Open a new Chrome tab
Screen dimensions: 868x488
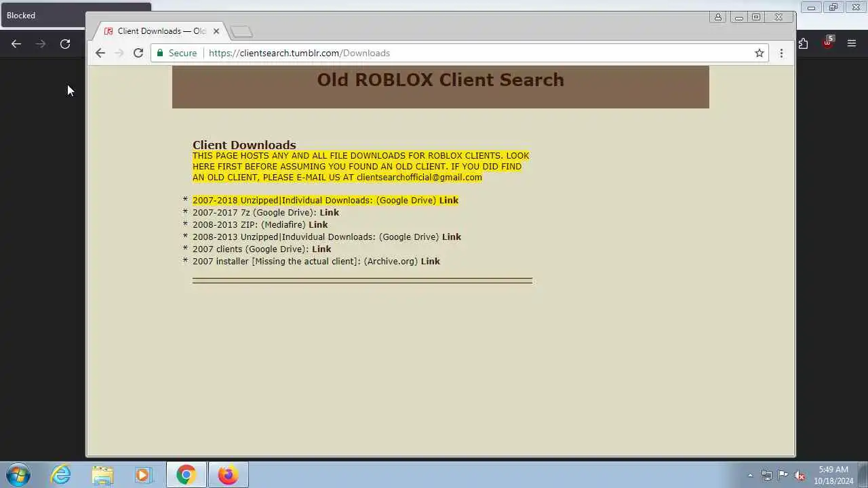[241, 32]
